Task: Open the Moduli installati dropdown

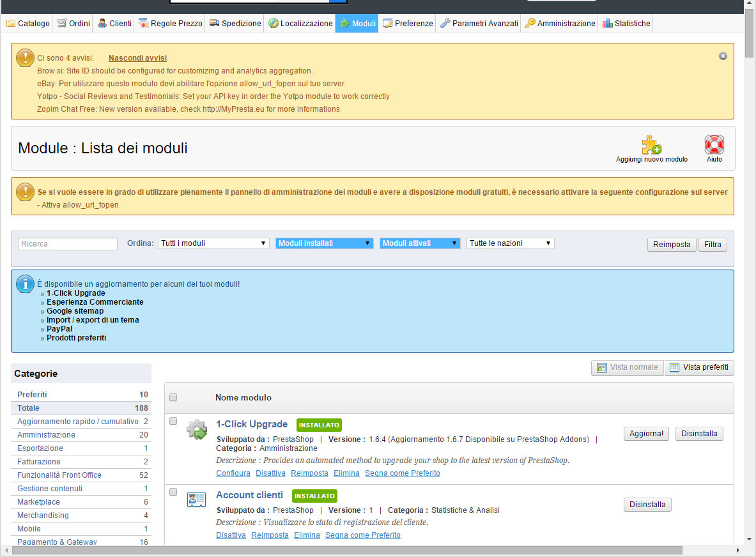Action: [x=325, y=243]
